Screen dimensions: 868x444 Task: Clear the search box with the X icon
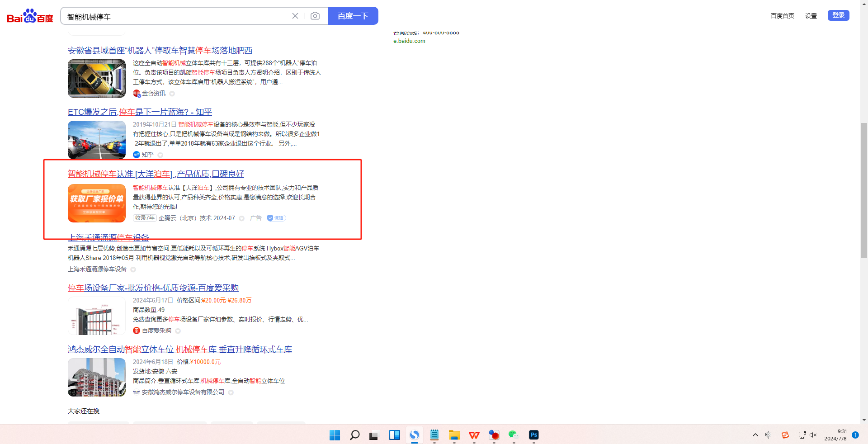295,16
